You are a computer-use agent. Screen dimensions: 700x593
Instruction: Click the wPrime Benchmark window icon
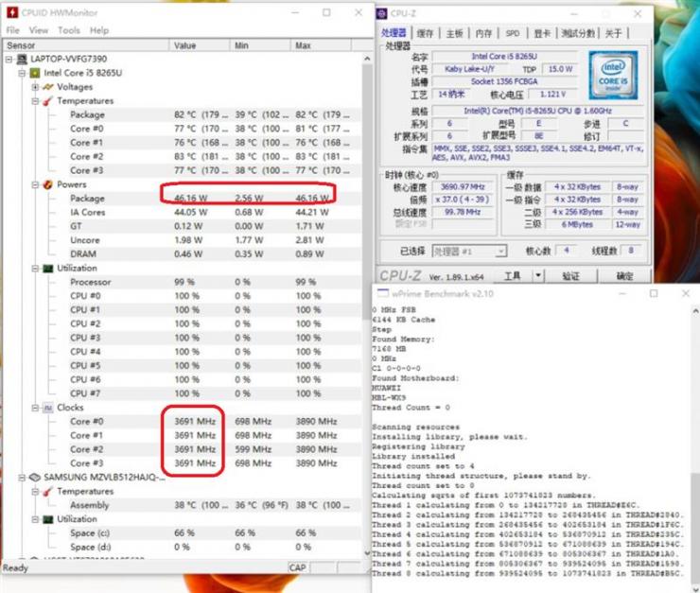pyautogui.click(x=382, y=293)
